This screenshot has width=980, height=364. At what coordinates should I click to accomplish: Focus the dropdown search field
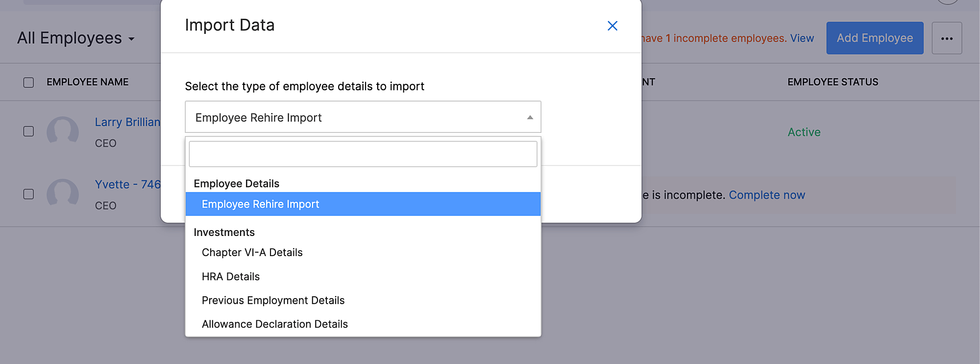[363, 154]
